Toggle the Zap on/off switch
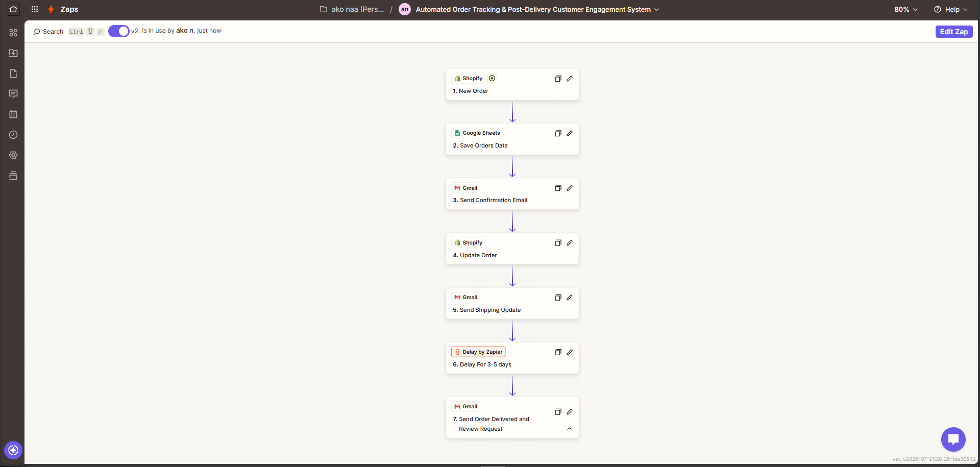 point(118,31)
